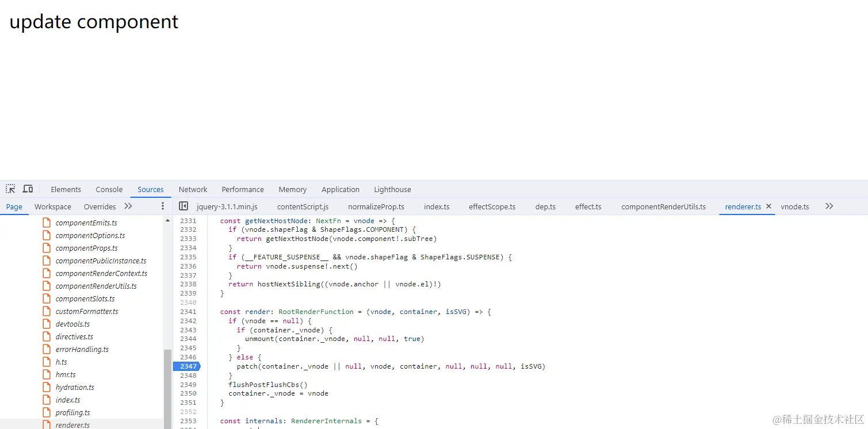Set breakpoint at line number 2350
This screenshot has height=429, width=868.
click(x=188, y=393)
